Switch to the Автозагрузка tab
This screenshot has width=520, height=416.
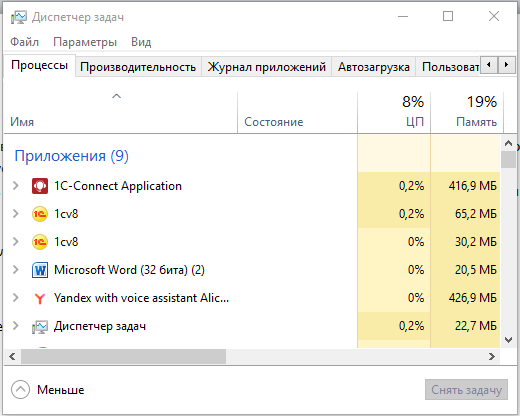click(x=374, y=67)
